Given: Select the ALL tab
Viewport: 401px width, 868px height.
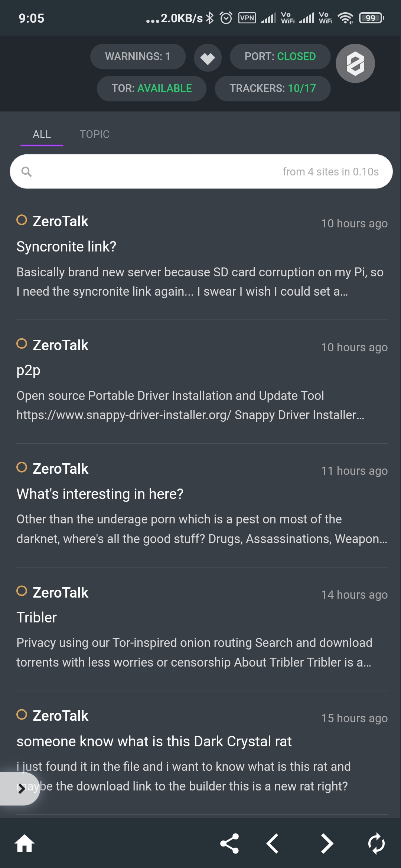Looking at the screenshot, I should tap(42, 134).
